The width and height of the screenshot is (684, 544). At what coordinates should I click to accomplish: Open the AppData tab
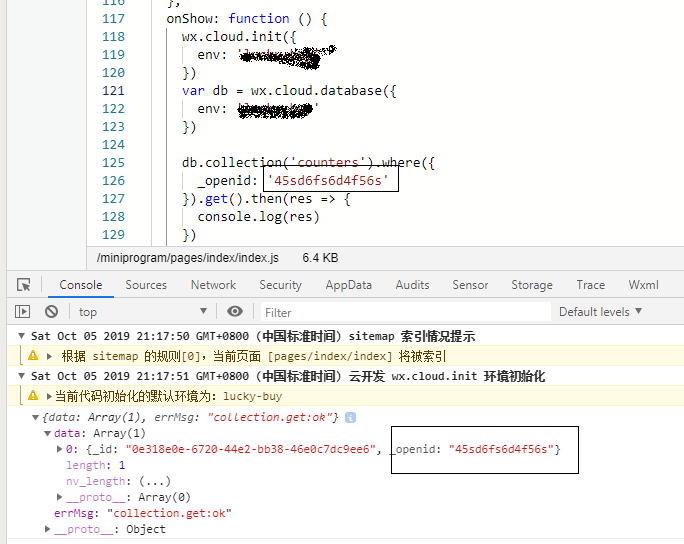tap(349, 285)
